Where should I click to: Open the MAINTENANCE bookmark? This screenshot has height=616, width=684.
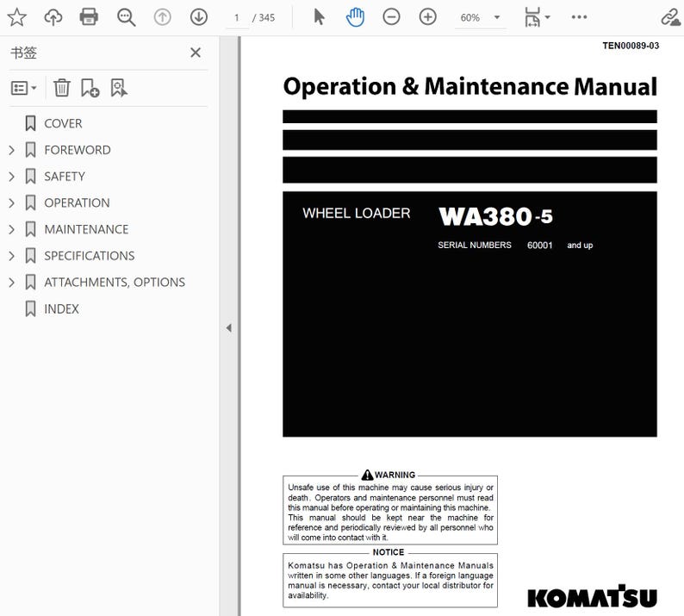point(86,229)
